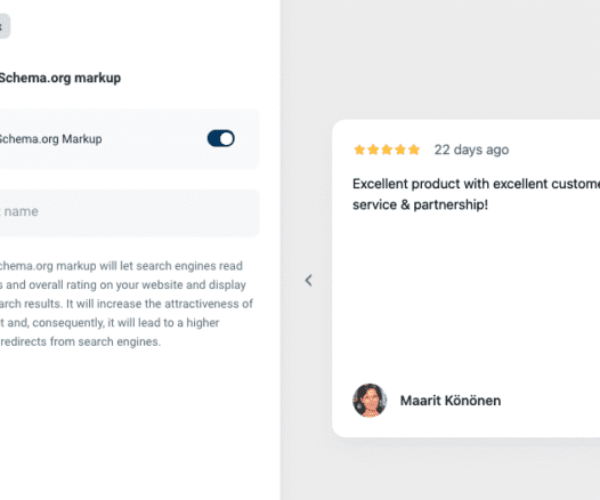The width and height of the screenshot is (600, 500).
Task: Click the gray back button at top-left
Action: (x=3, y=26)
